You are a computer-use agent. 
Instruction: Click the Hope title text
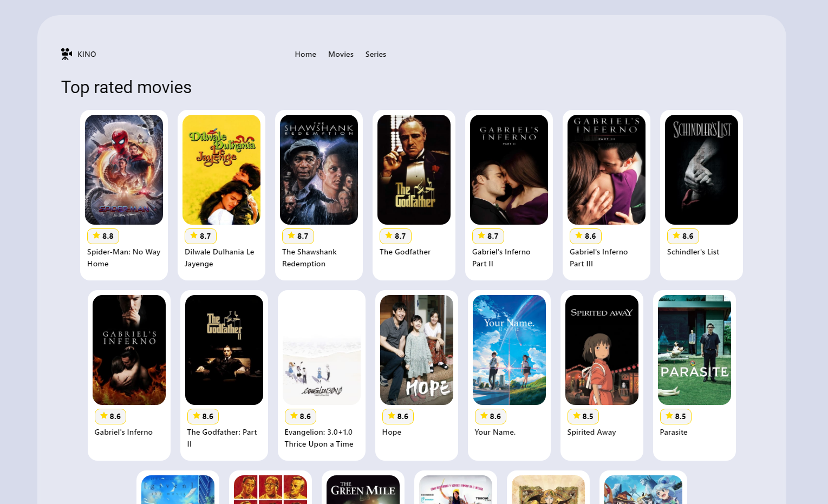click(392, 432)
